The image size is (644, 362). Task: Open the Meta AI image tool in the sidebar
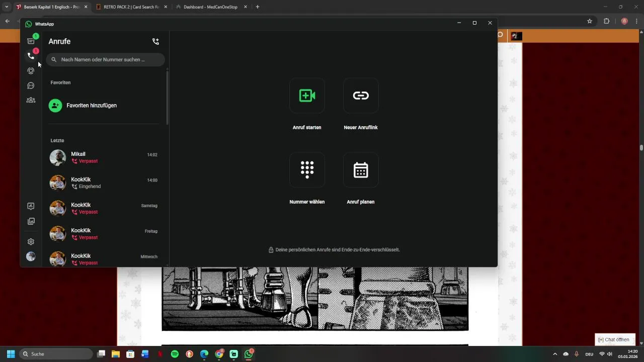31,206
